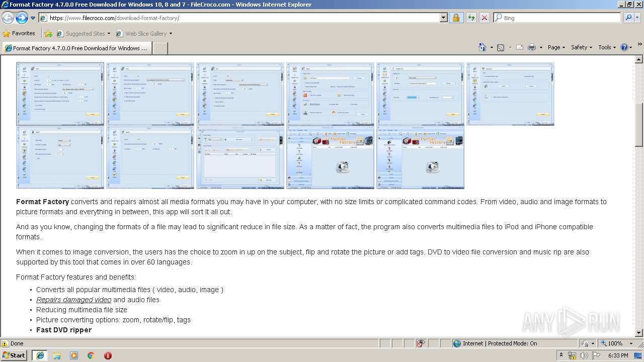
Task: Click 'Reducing multimedia file size' list item
Action: [x=82, y=310]
